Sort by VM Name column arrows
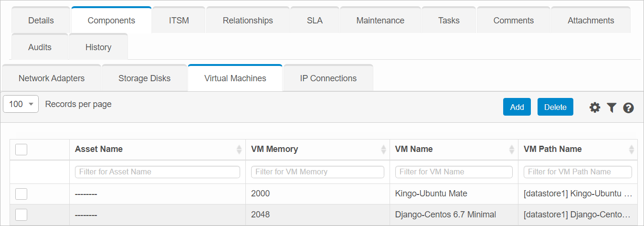The width and height of the screenshot is (644, 226). click(x=511, y=150)
